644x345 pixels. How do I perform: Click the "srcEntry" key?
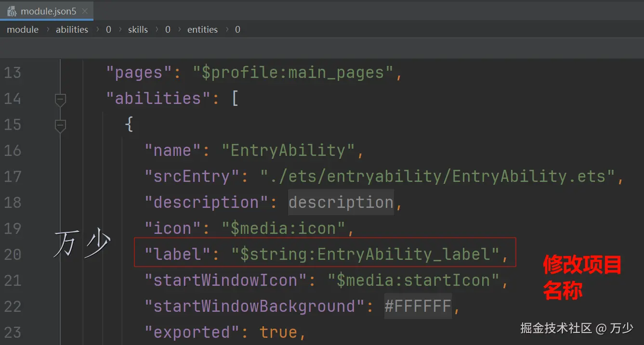(192, 177)
